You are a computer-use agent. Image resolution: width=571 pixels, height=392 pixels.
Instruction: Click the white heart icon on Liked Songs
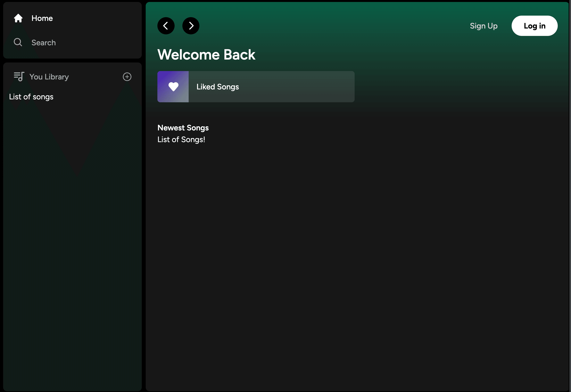click(x=173, y=86)
